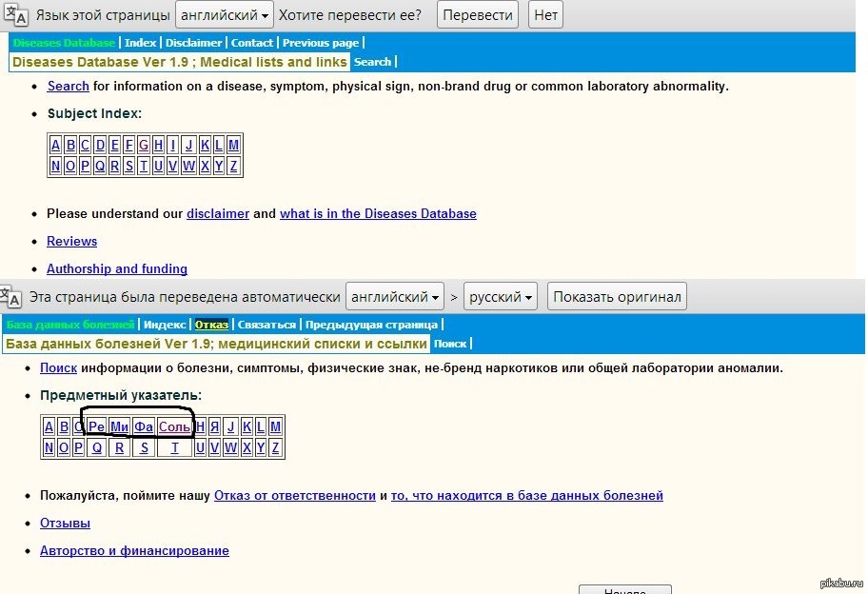868x594 pixels.
Task: Open the 'Reviews' link
Action: (x=72, y=242)
